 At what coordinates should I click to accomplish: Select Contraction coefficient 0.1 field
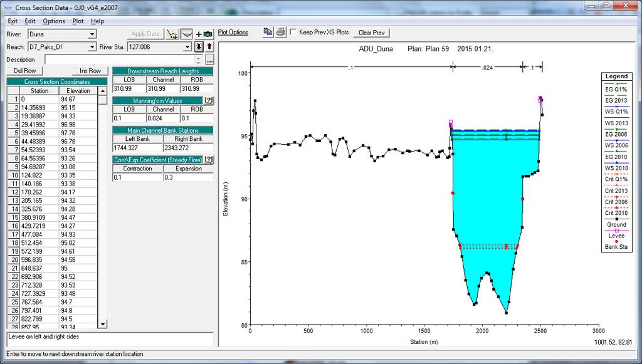tap(137, 177)
